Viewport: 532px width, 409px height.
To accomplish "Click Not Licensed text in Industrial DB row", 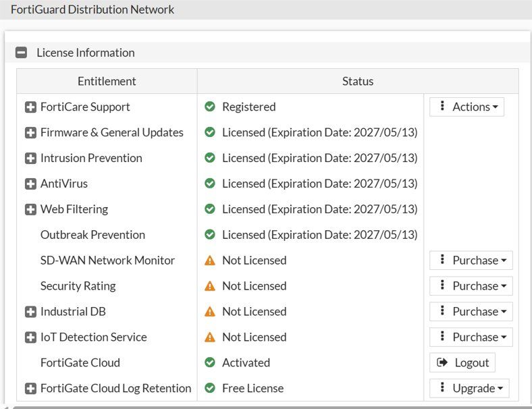I will coord(254,311).
